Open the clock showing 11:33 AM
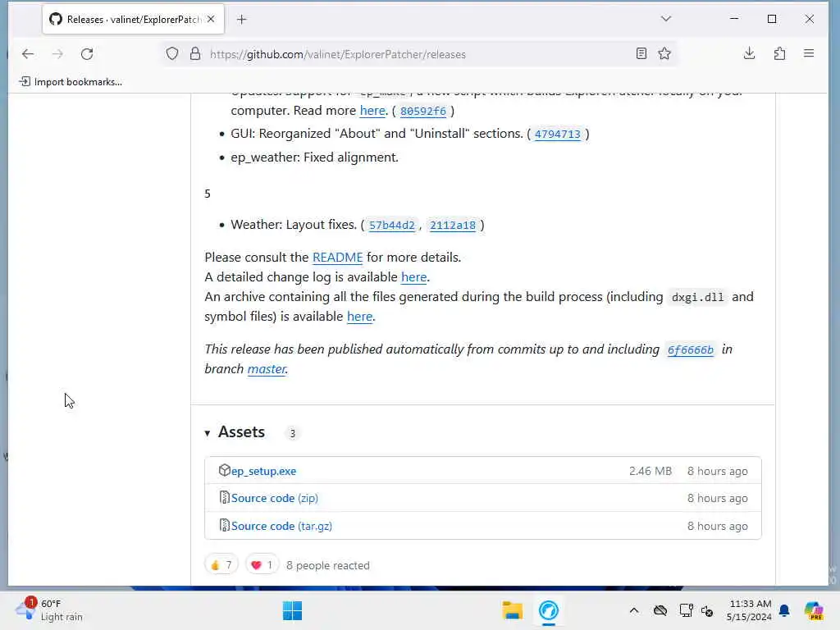This screenshot has width=840, height=630. pos(750,610)
